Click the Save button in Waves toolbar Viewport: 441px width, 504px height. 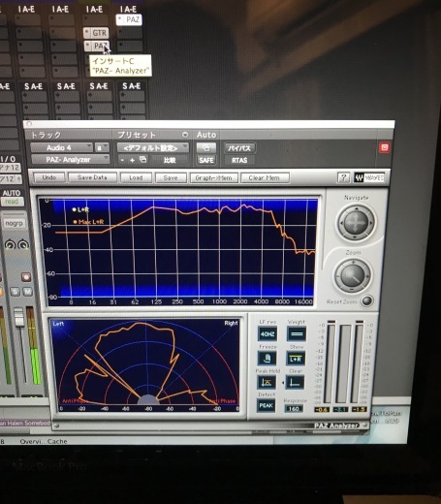tap(171, 177)
